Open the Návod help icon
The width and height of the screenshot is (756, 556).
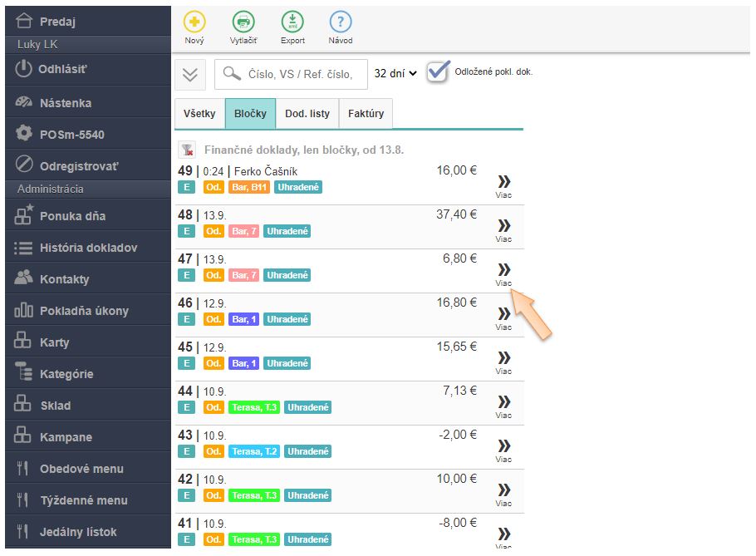pos(341,22)
